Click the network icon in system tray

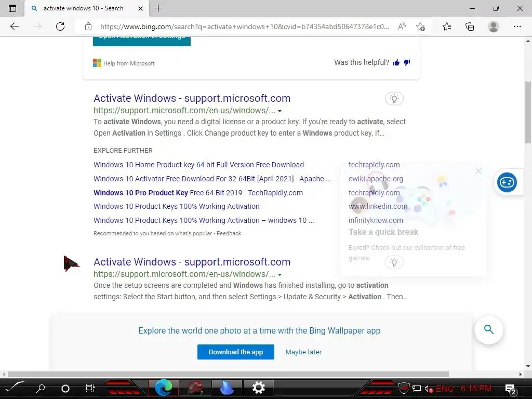pyautogui.click(x=417, y=389)
